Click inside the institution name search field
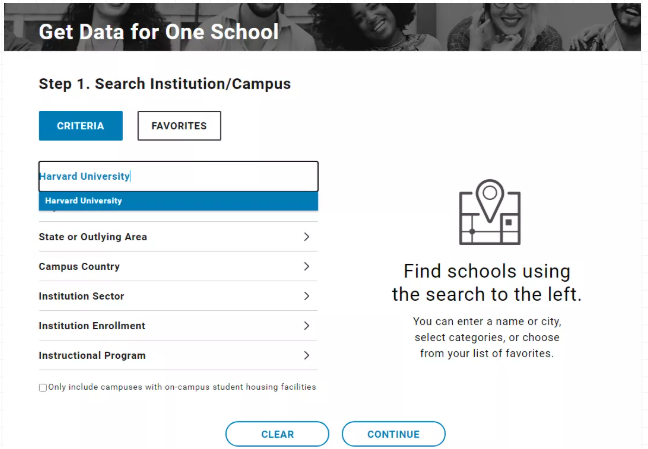 (x=220, y=177)
